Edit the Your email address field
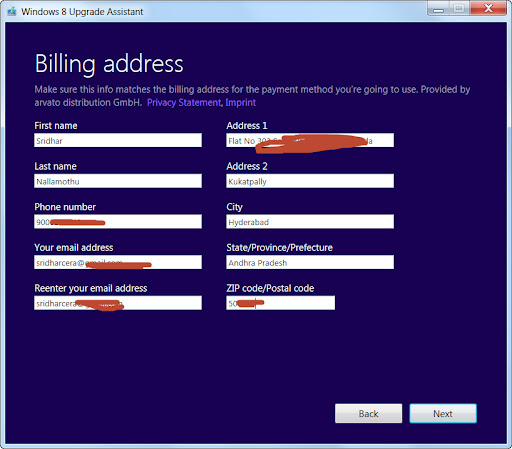Image resolution: width=512 pixels, height=449 pixels. click(118, 262)
